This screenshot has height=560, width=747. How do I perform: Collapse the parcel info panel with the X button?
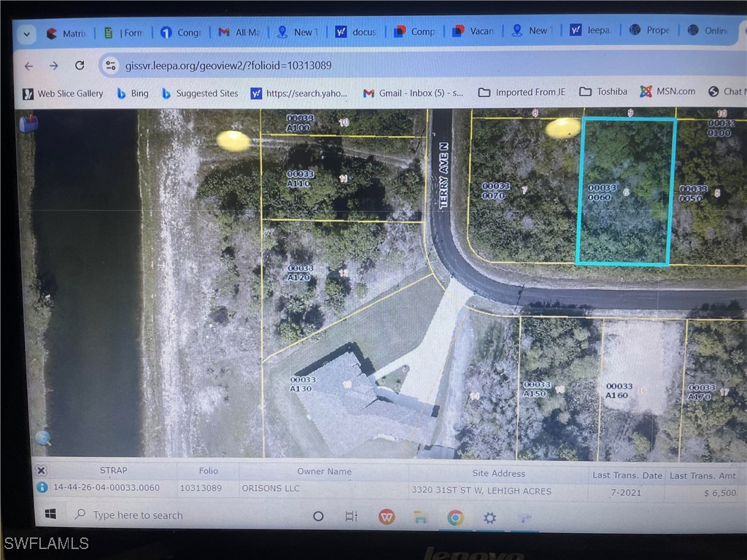(42, 470)
